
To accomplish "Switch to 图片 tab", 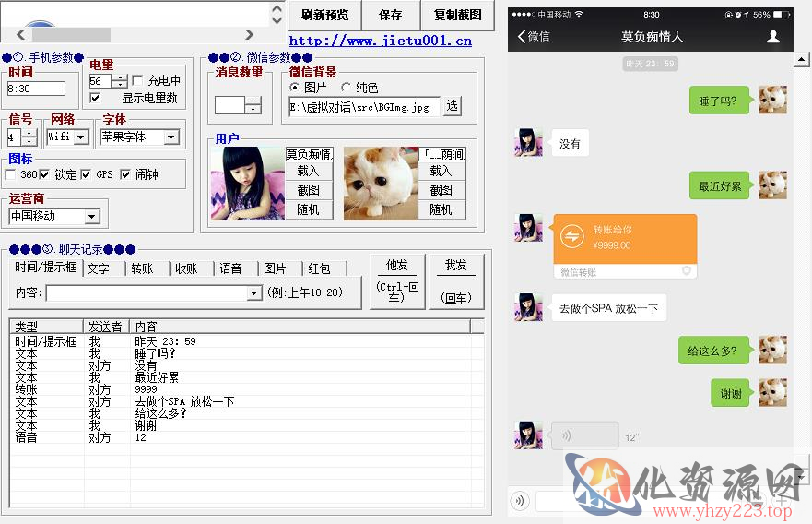I will click(x=275, y=268).
